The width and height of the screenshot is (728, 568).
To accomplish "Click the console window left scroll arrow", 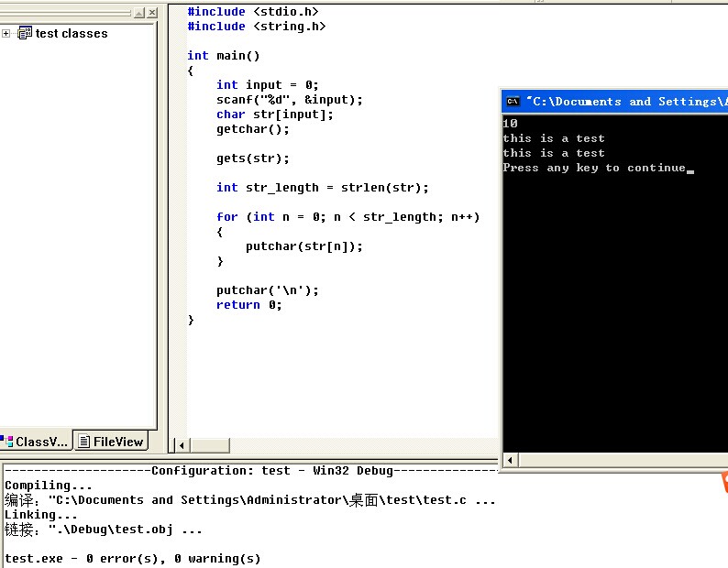I will [511, 460].
